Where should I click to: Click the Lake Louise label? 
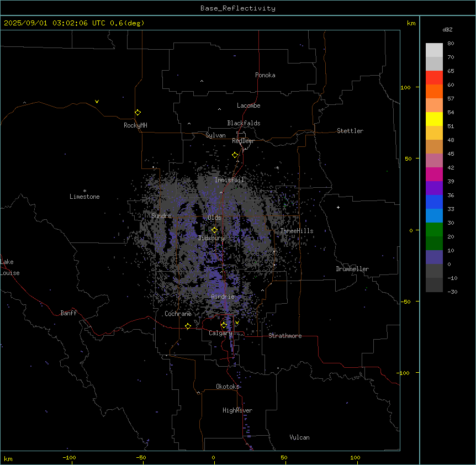tap(10, 267)
